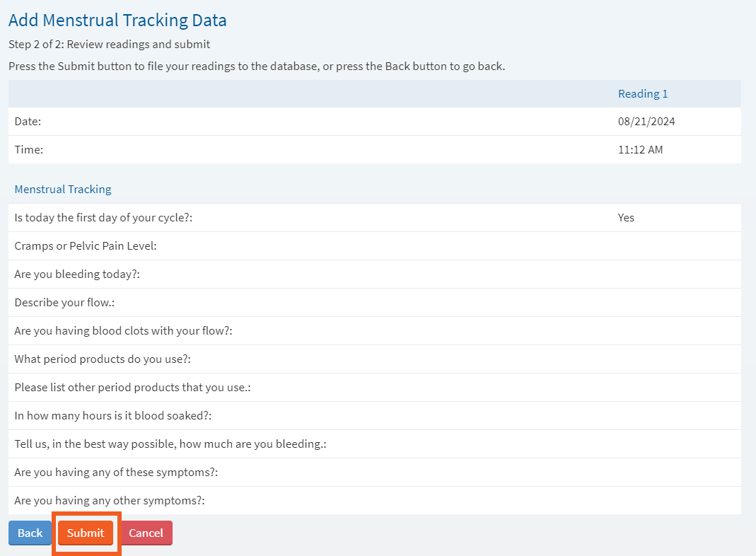
Task: Click 'Tell us, in the best way possible' row
Action: click(375, 444)
